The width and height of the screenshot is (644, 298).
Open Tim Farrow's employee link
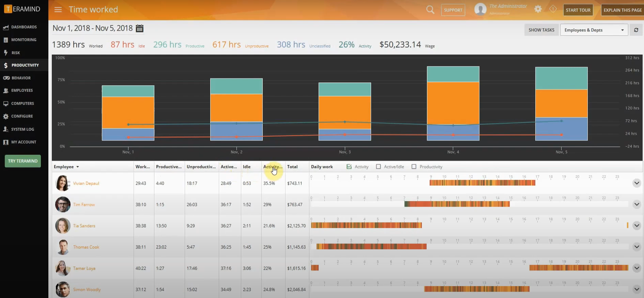coord(84,205)
